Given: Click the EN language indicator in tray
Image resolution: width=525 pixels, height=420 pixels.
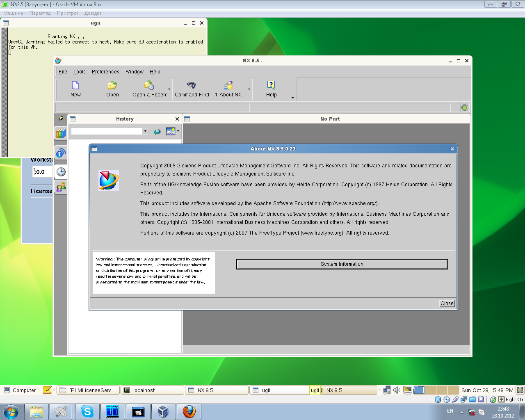Looking at the screenshot, I should coord(450,411).
